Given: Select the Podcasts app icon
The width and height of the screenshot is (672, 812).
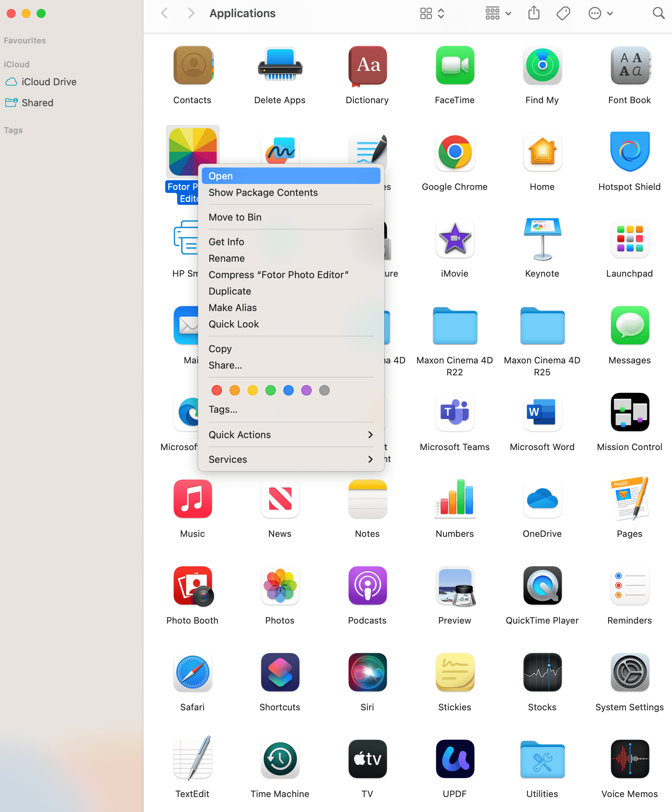Looking at the screenshot, I should (367, 585).
